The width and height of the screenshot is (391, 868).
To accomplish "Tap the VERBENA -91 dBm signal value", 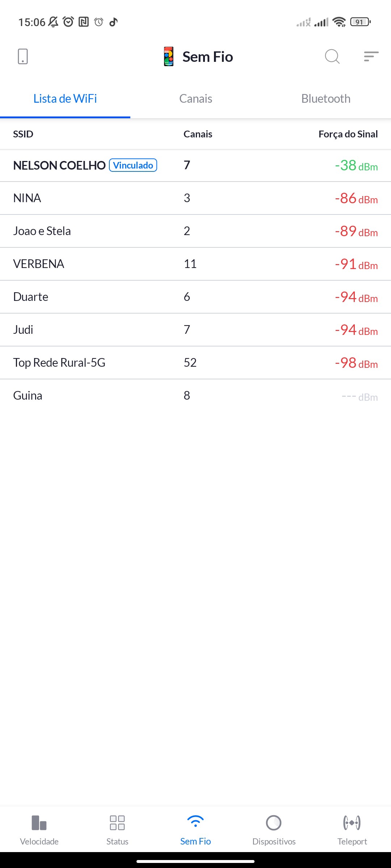I will click(356, 264).
